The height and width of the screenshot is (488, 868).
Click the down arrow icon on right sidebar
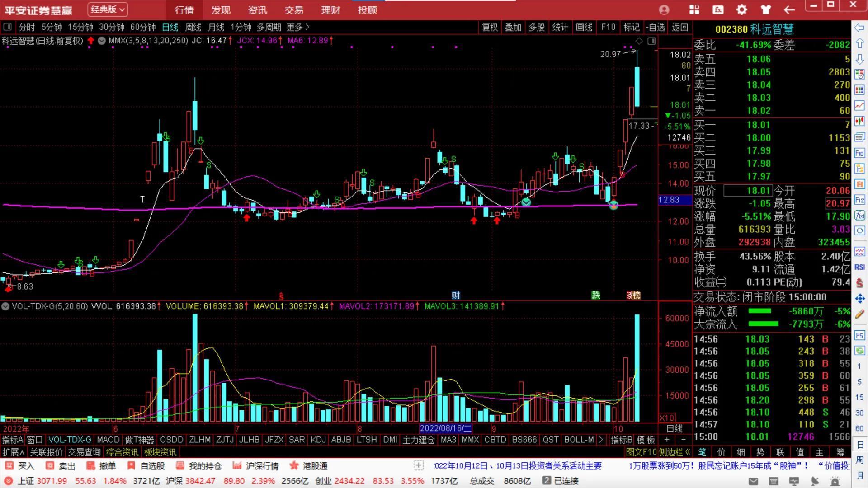tap(859, 59)
